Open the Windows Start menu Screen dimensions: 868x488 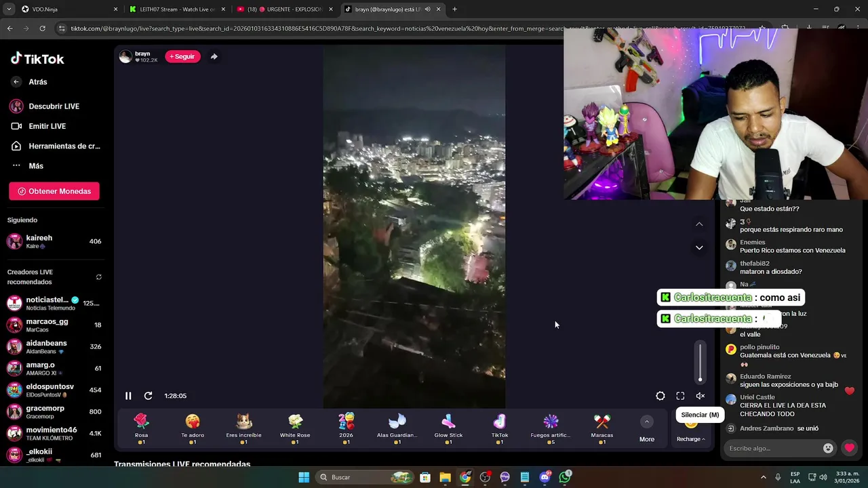coord(304,477)
